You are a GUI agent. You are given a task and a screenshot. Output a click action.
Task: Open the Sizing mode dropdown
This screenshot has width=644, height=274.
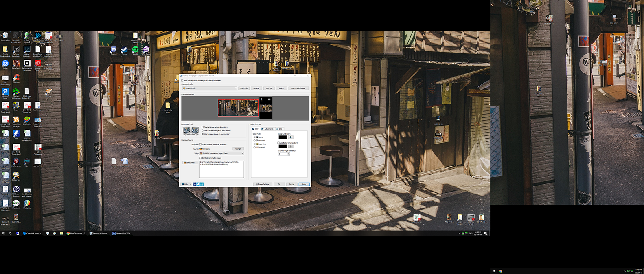[243, 153]
